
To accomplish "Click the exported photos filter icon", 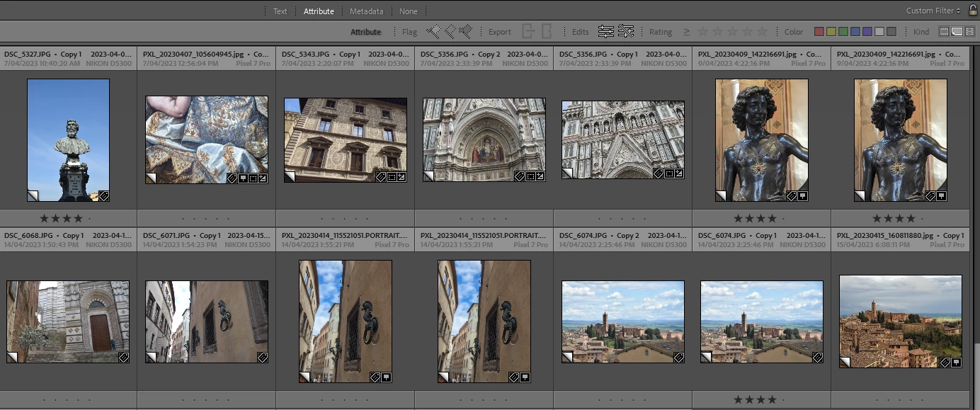I will point(528,31).
